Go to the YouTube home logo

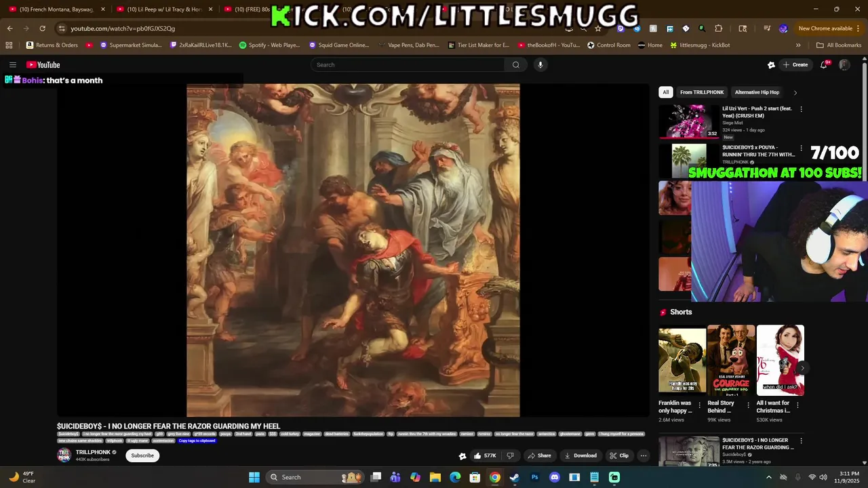point(43,65)
